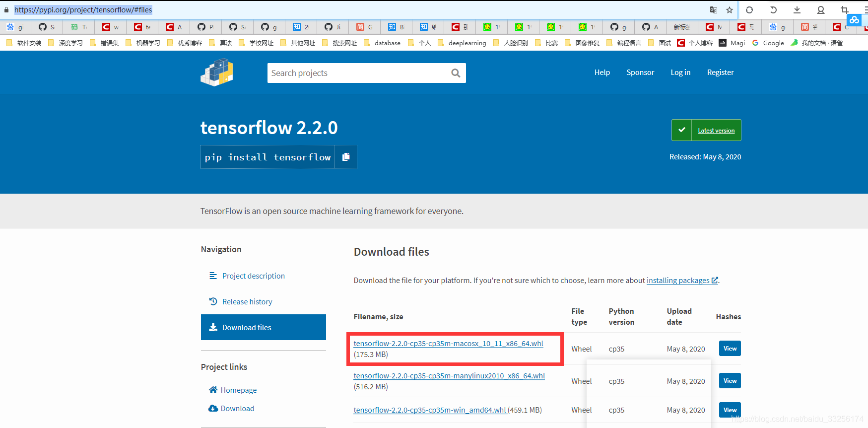
Task: Click the green checkmark on Latest version
Action: (x=682, y=130)
